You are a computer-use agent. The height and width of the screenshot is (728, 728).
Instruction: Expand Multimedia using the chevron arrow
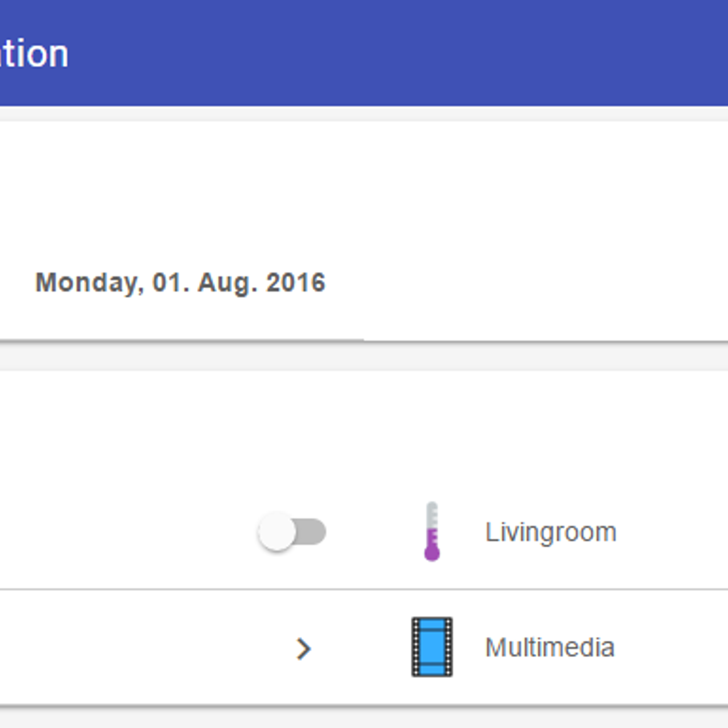pos(303,649)
